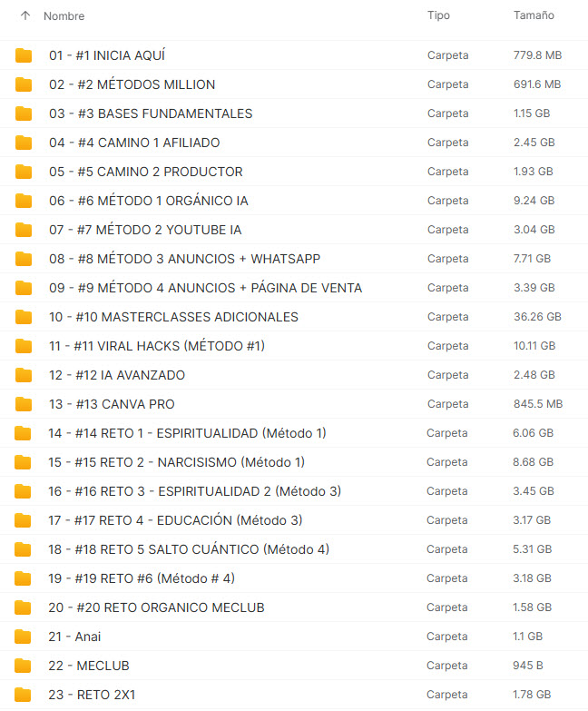Open folder name 21 - Anai

tap(74, 637)
